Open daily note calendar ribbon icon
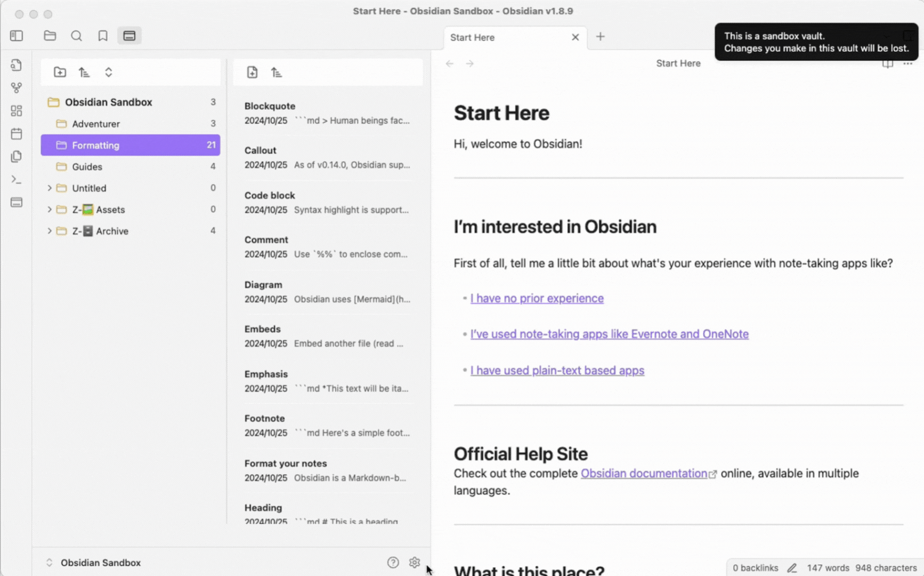924x576 pixels. 17,134
